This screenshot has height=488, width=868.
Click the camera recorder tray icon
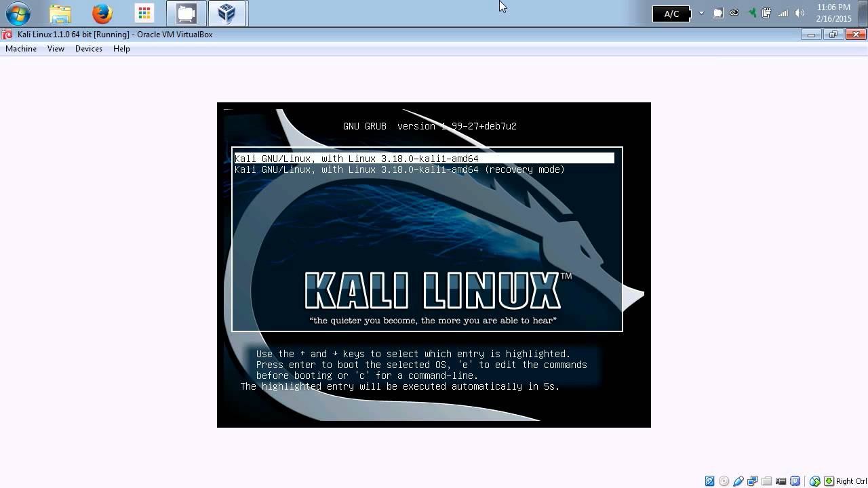point(718,13)
